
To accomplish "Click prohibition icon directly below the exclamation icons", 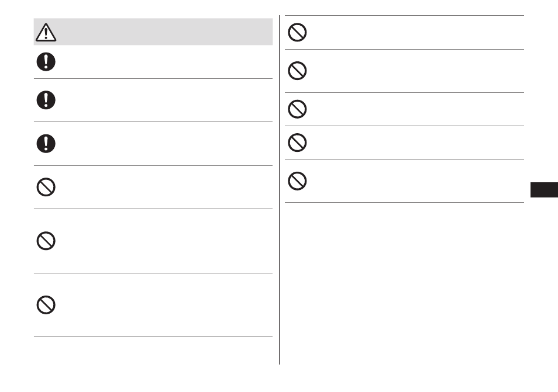I will click(46, 187).
